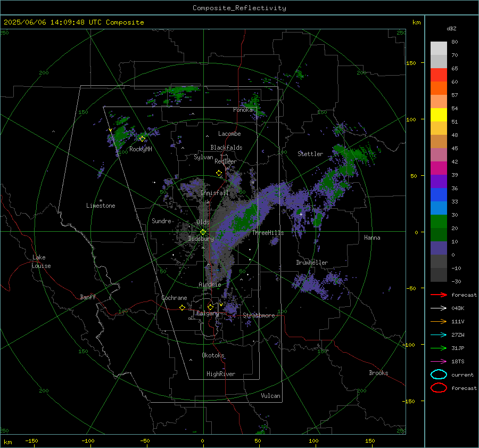Click the Sylvan label
The width and height of the screenshot is (479, 448).
[203, 157]
